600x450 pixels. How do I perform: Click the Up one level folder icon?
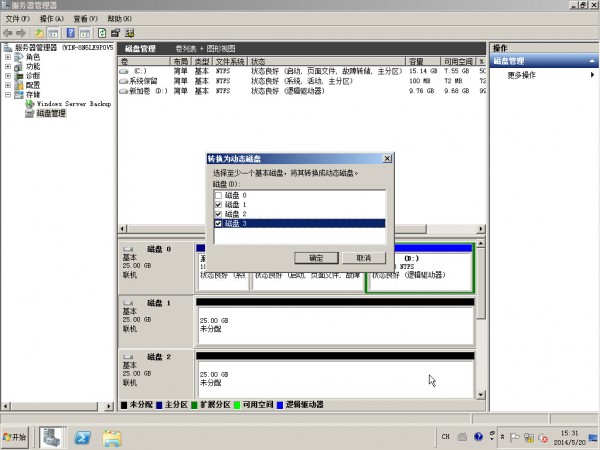click(x=39, y=33)
